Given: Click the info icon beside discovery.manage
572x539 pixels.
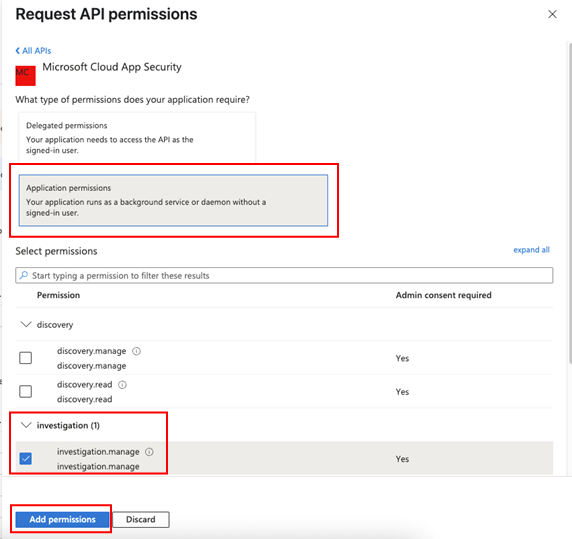Looking at the screenshot, I should [x=136, y=351].
